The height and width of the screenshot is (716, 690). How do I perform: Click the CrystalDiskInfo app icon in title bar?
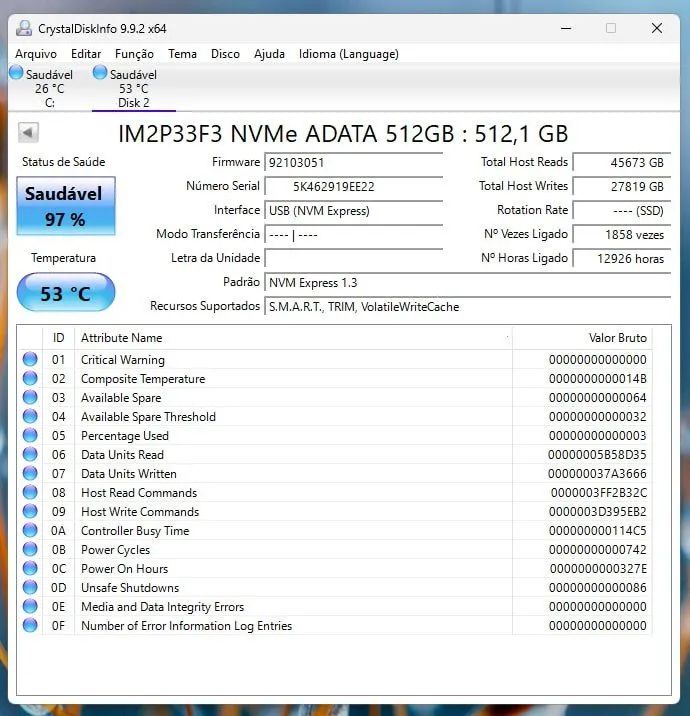pos(24,28)
